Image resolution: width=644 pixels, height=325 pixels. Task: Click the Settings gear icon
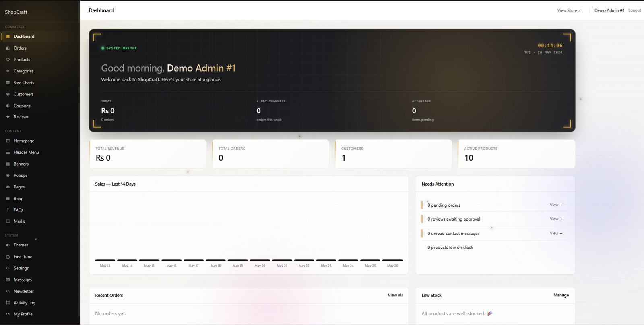pos(8,268)
